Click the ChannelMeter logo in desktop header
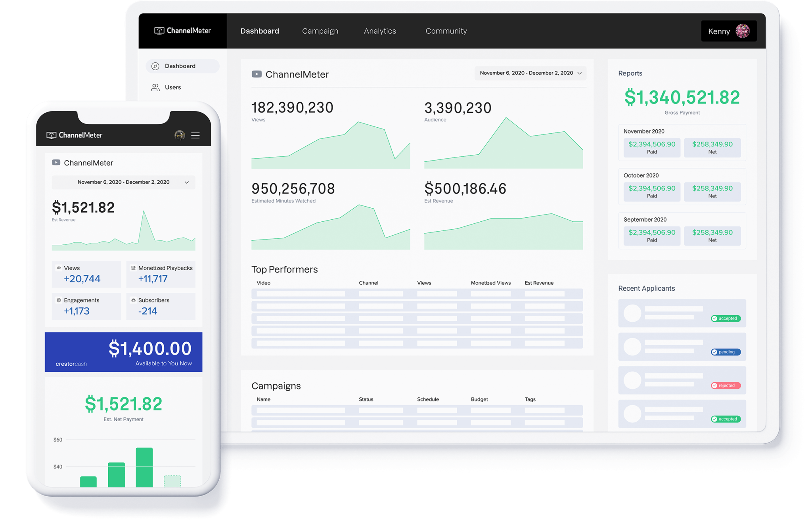Viewport: 812px width, 520px height. (182, 31)
